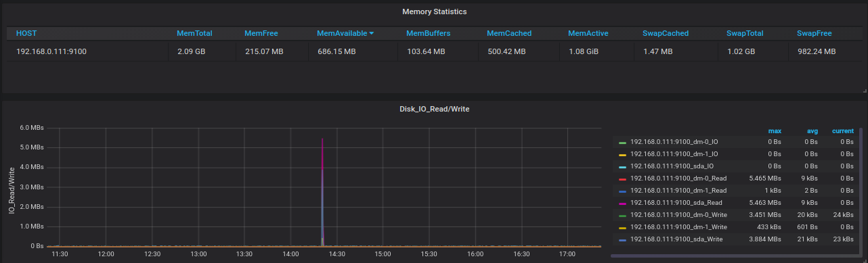Viewport: 868px width, 263px height.
Task: Sort table by HOST column
Action: (26, 33)
